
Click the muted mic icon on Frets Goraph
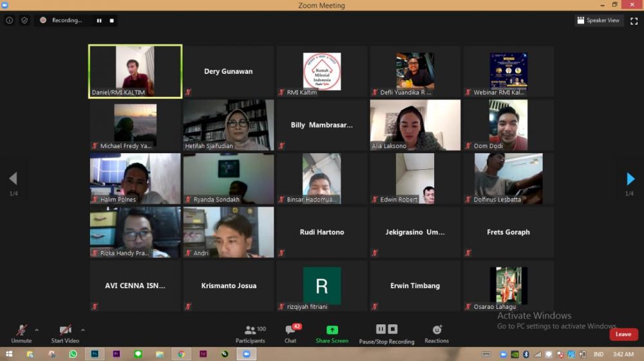click(468, 253)
